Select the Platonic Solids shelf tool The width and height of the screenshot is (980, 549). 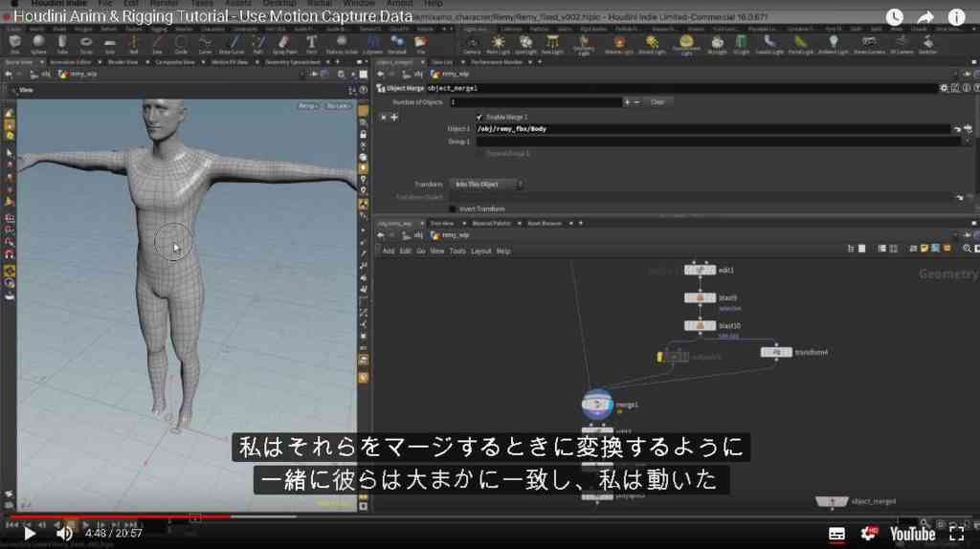click(342, 44)
